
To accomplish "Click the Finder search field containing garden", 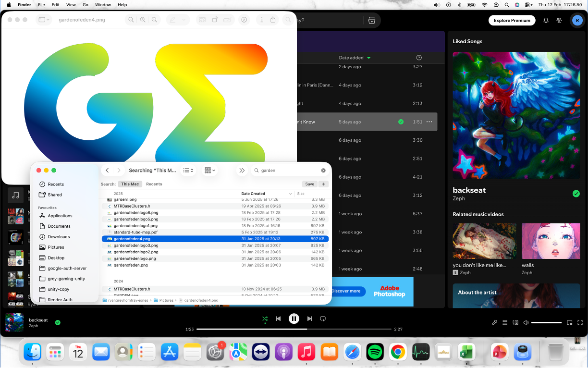I will [x=289, y=170].
